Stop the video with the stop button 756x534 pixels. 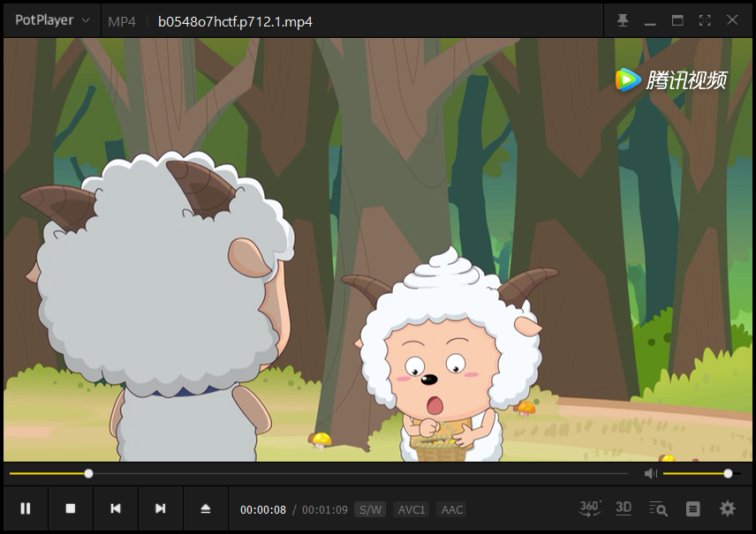pos(71,508)
